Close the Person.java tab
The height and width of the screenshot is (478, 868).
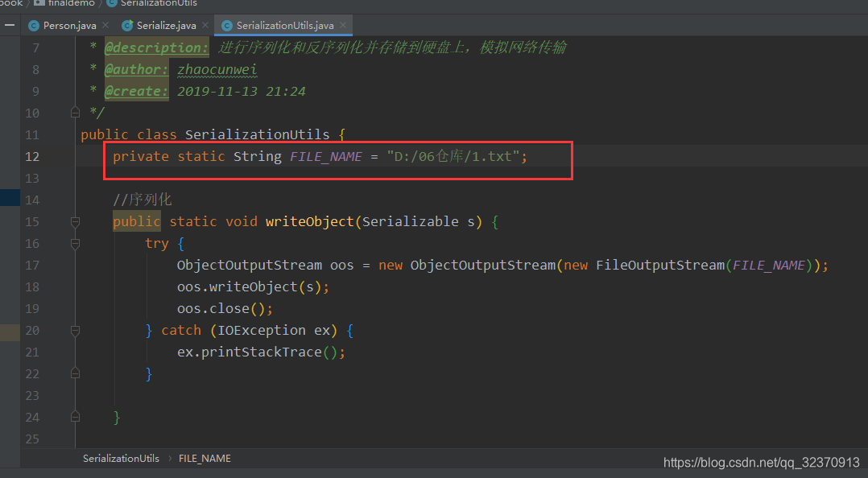tap(105, 25)
